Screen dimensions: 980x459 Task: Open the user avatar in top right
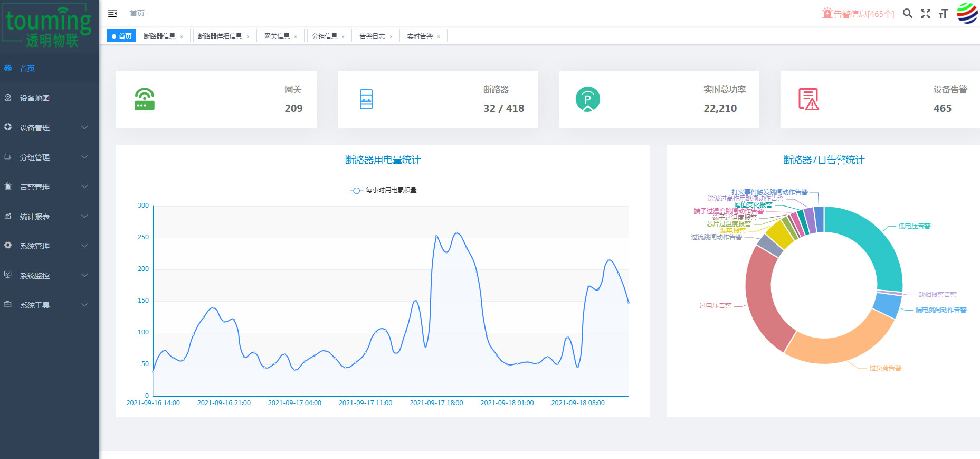(x=967, y=13)
